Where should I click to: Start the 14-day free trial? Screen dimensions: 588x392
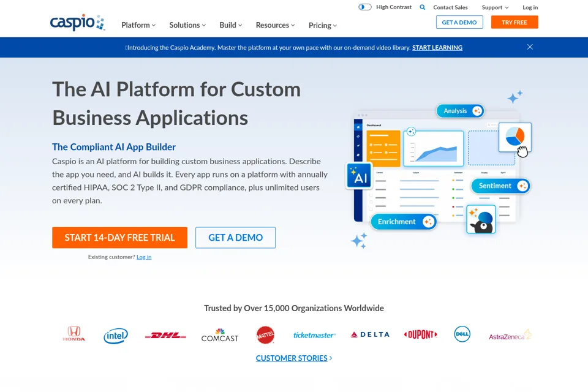pyautogui.click(x=119, y=238)
